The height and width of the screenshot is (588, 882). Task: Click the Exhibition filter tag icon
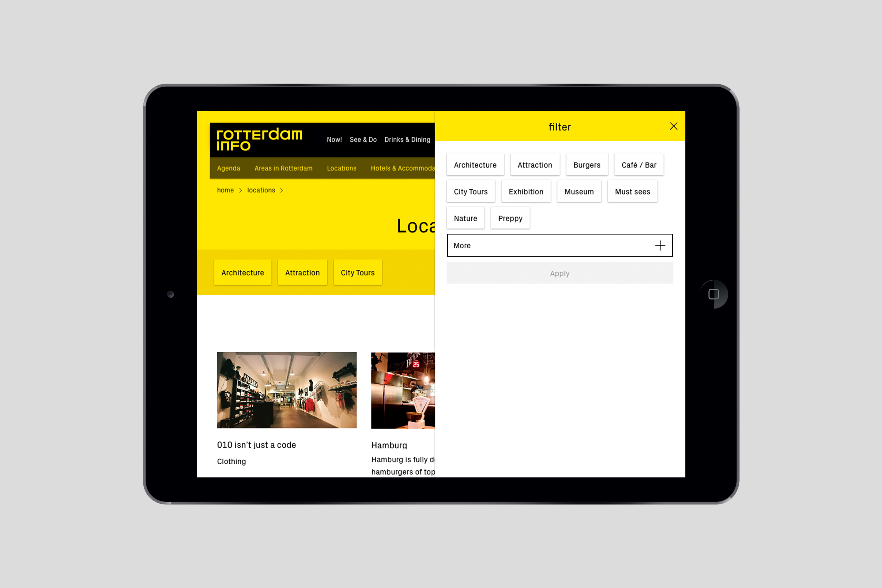[x=525, y=191]
